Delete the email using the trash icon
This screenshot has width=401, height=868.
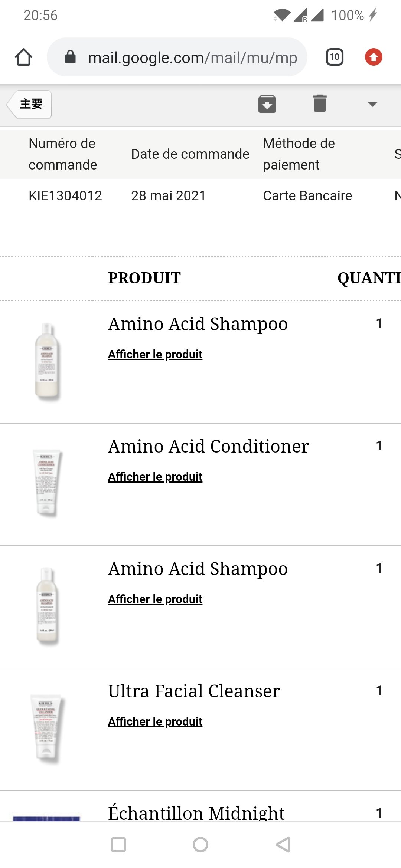point(320,103)
